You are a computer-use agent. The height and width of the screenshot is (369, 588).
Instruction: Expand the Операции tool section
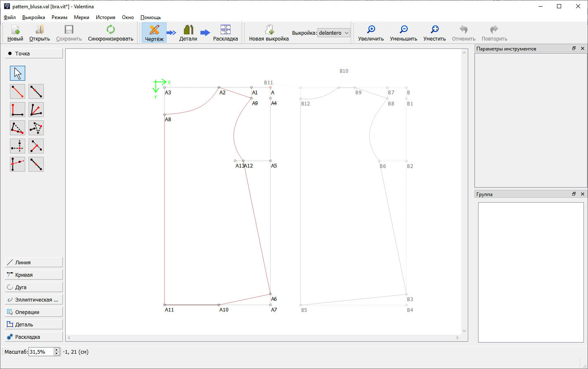[x=34, y=312]
